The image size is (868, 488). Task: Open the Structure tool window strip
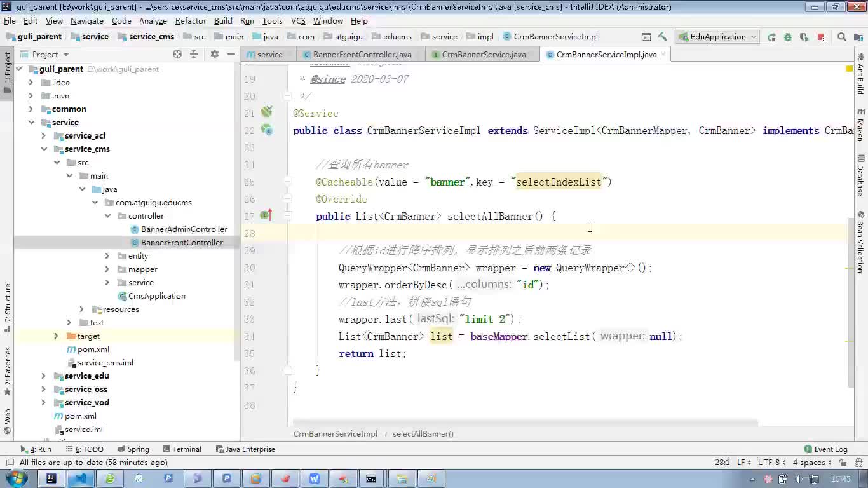(8, 308)
